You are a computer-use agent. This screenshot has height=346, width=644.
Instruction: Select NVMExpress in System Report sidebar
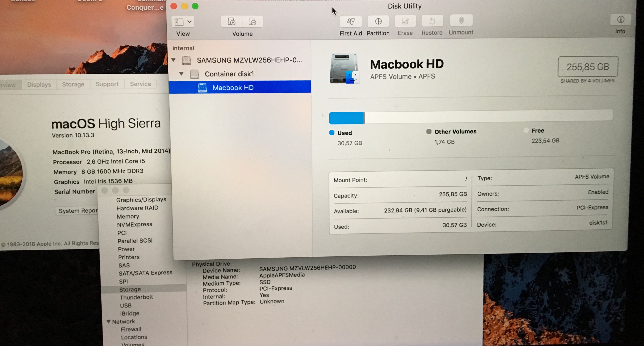pos(135,224)
